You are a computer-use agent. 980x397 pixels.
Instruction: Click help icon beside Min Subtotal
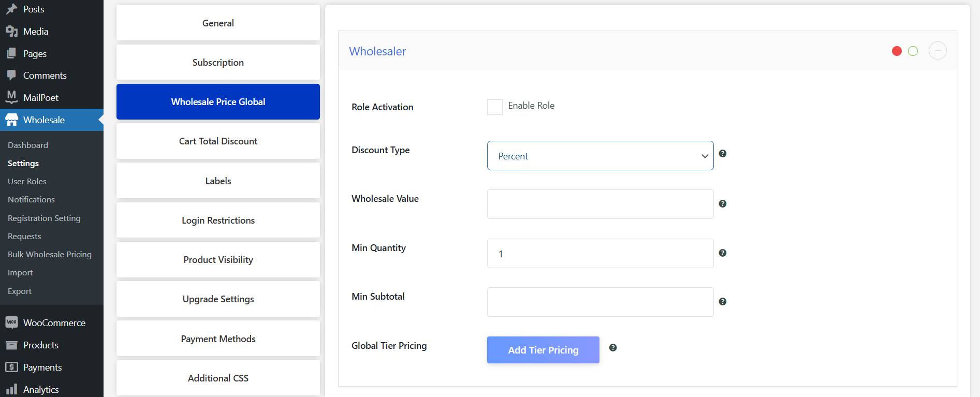click(723, 302)
